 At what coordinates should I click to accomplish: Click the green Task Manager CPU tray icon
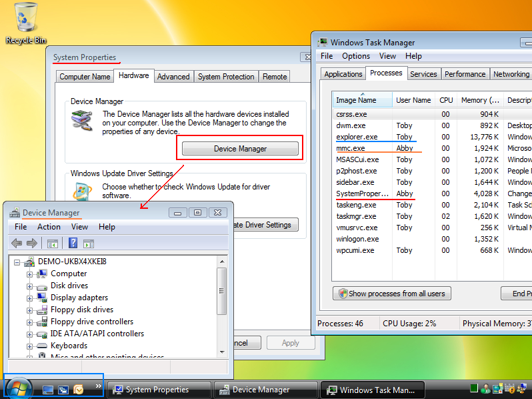pos(474,388)
